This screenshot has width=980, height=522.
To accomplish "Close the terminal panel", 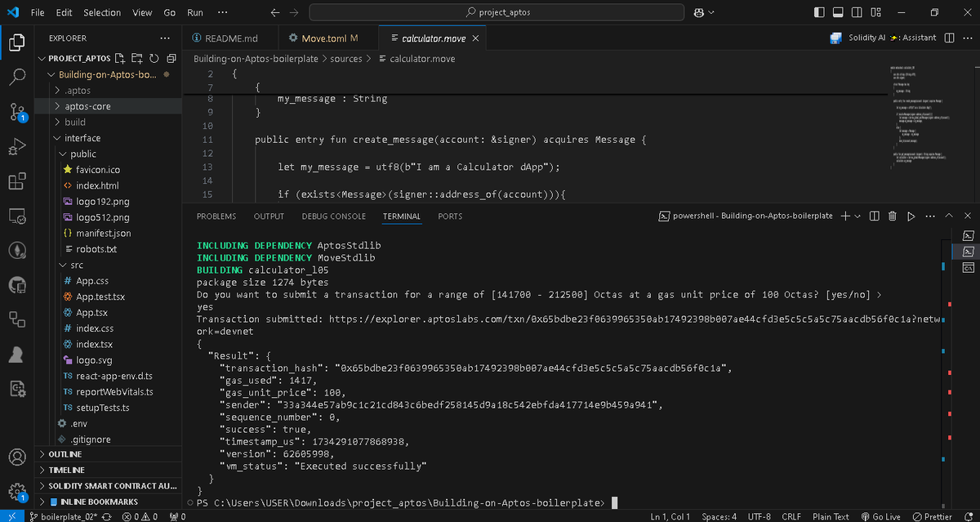I will 968,216.
